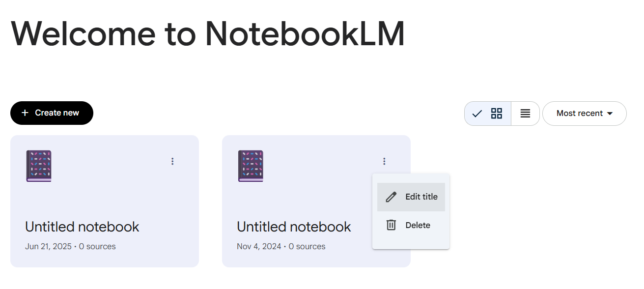Click the Nov 4, 2024 sources line

click(281, 246)
